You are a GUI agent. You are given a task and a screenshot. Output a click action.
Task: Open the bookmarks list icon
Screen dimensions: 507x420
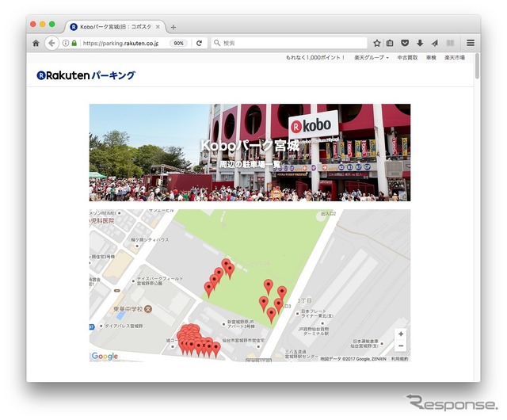click(x=390, y=43)
